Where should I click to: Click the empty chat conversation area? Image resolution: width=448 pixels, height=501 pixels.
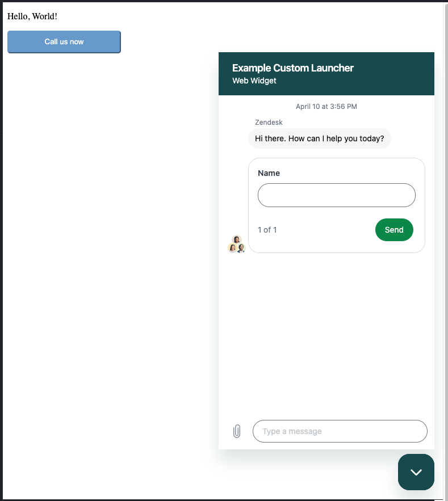326,335
